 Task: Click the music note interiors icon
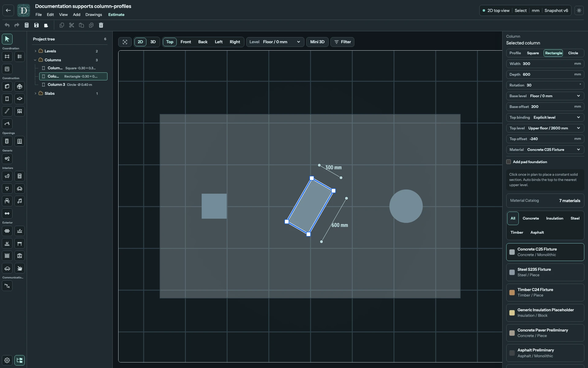point(20,201)
